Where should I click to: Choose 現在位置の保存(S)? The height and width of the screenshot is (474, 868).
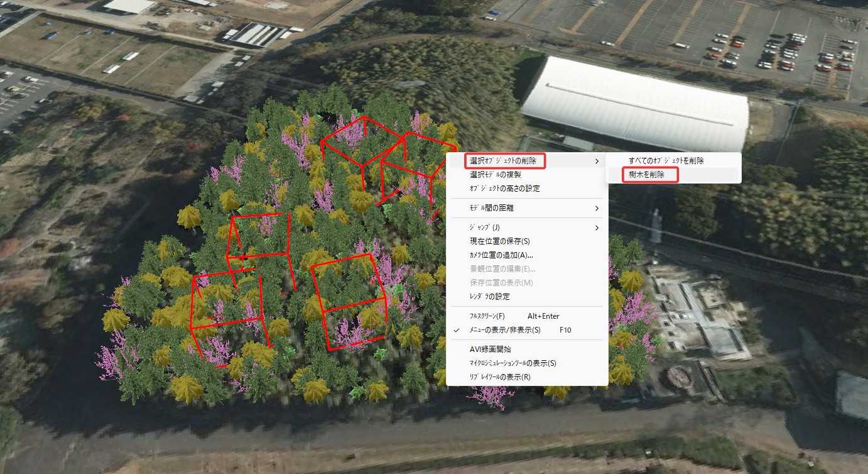(x=500, y=241)
